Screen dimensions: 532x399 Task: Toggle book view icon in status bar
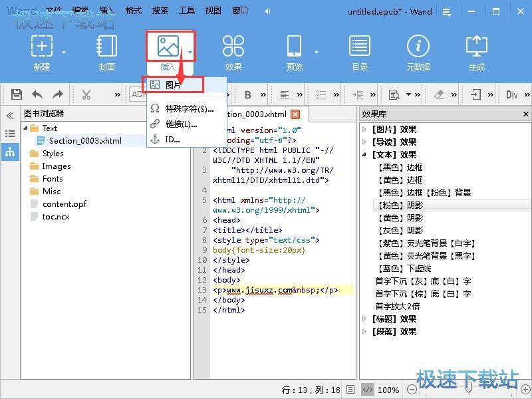(352, 390)
